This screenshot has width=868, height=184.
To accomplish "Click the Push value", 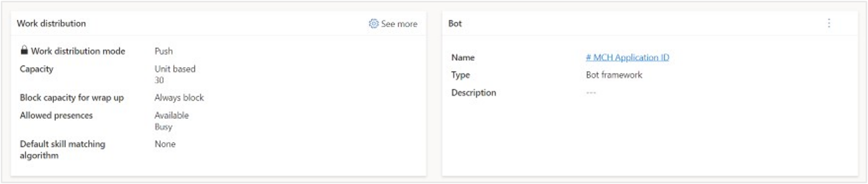I will tap(164, 51).
